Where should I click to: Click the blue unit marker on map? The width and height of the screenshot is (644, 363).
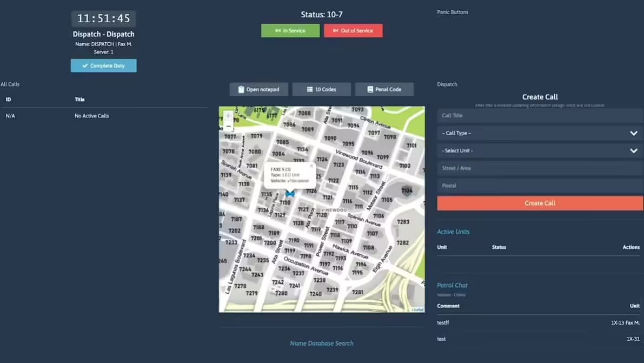coord(290,193)
